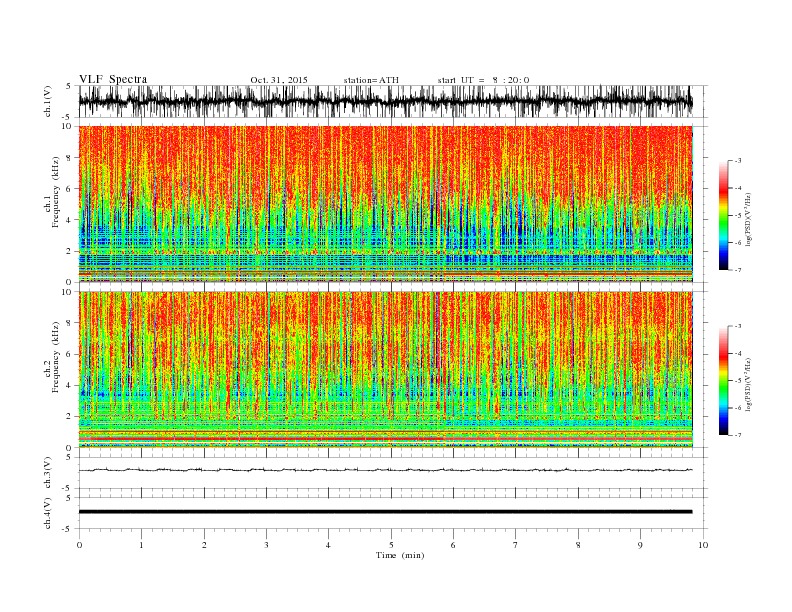Click the "5" tick on the time axis
This screenshot has height=612, width=792.
pos(391,545)
